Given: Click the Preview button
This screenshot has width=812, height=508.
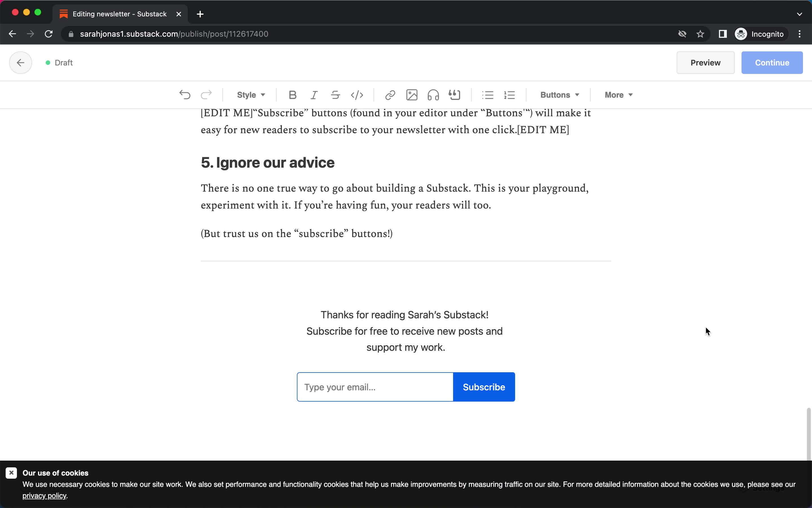Looking at the screenshot, I should [705, 63].
